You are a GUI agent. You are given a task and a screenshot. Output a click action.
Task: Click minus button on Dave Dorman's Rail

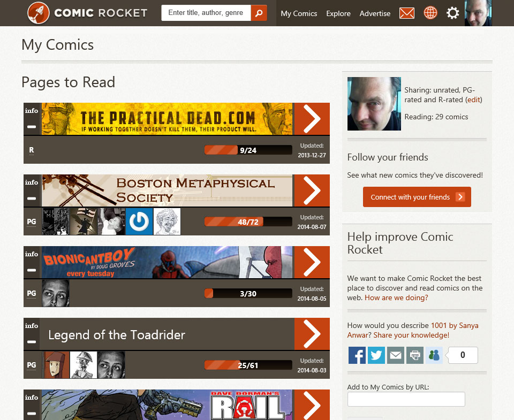click(32, 414)
